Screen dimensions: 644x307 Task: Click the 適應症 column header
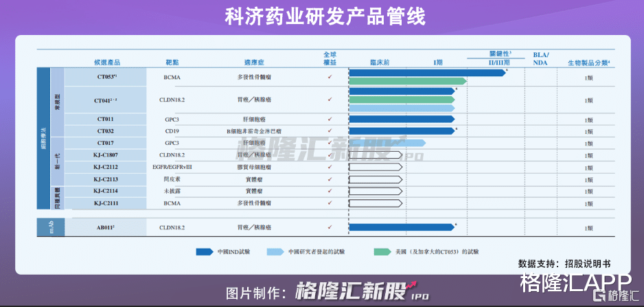[254, 63]
